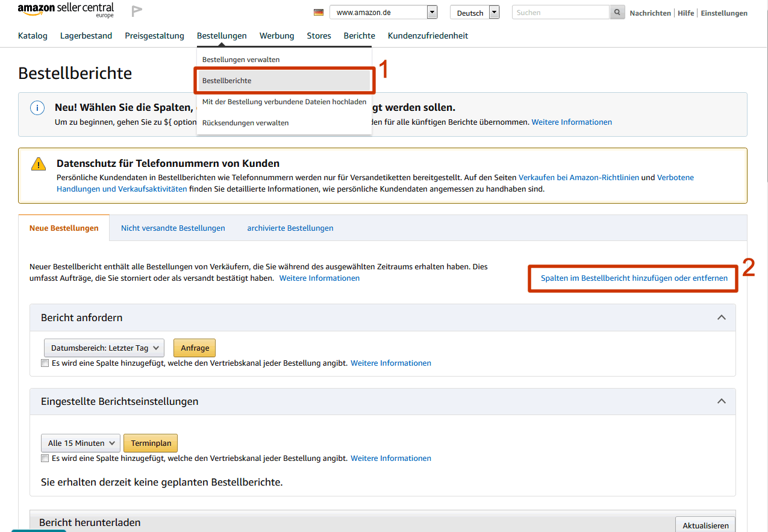The image size is (768, 532).
Task: Click the search magnifier button
Action: (x=617, y=12)
